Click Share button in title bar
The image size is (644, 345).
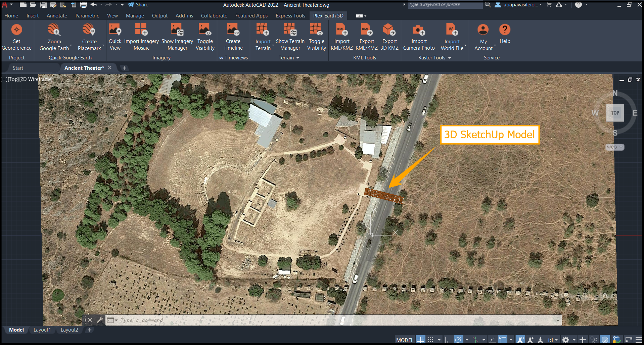coord(138,5)
